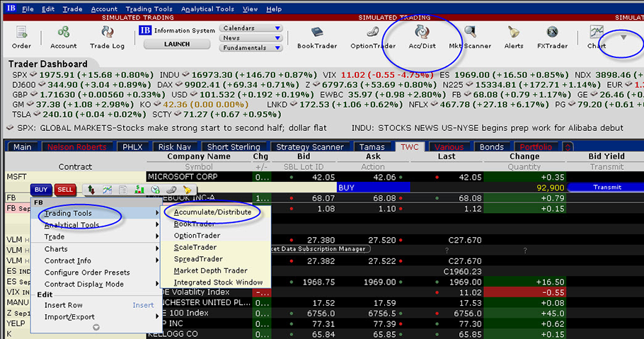Click the arrows icon in mini toolbar
This screenshot has width=644, height=339.
click(91, 190)
